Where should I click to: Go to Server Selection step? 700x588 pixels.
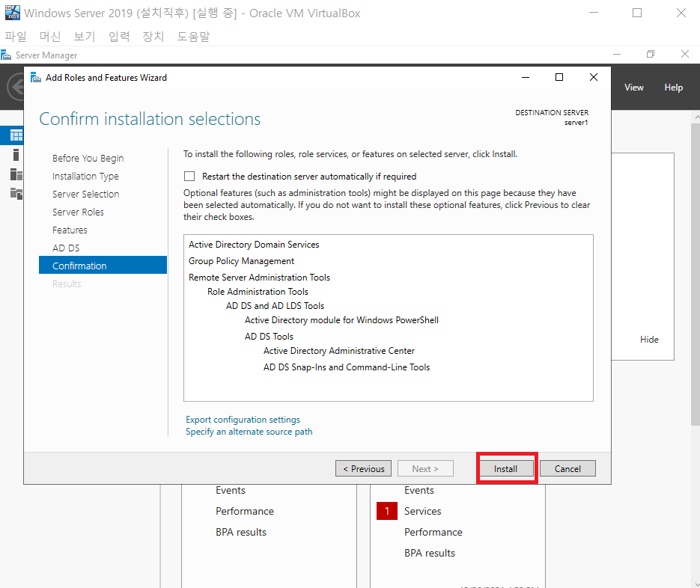[x=85, y=194]
